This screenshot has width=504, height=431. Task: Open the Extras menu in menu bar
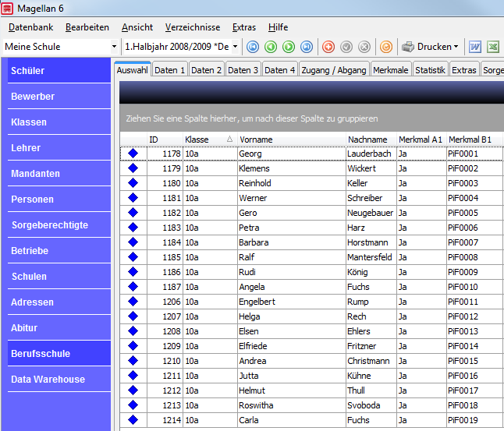[244, 27]
